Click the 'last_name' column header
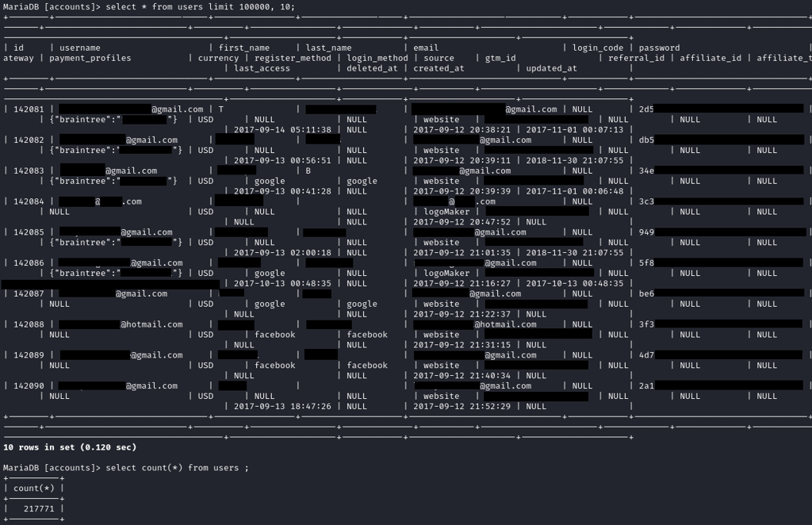This screenshot has width=812, height=525. click(328, 48)
